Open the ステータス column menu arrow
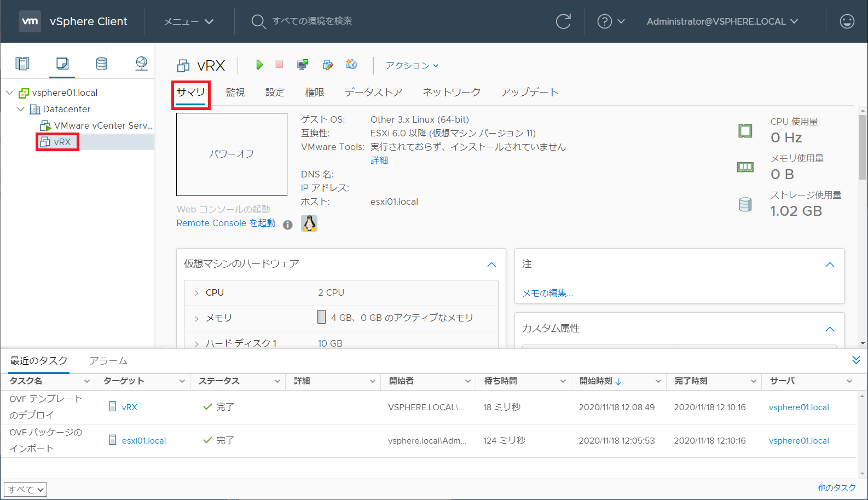The width and height of the screenshot is (868, 500). [x=277, y=381]
